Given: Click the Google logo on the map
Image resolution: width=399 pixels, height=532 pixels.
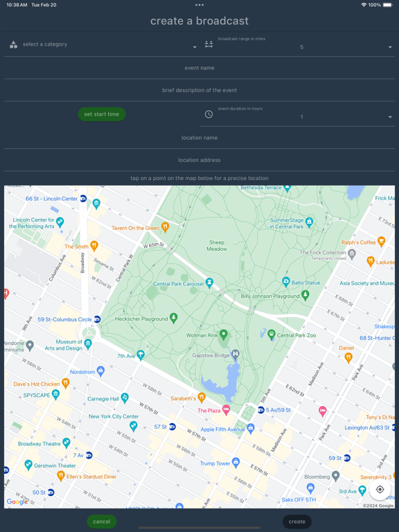Looking at the screenshot, I should 17,502.
